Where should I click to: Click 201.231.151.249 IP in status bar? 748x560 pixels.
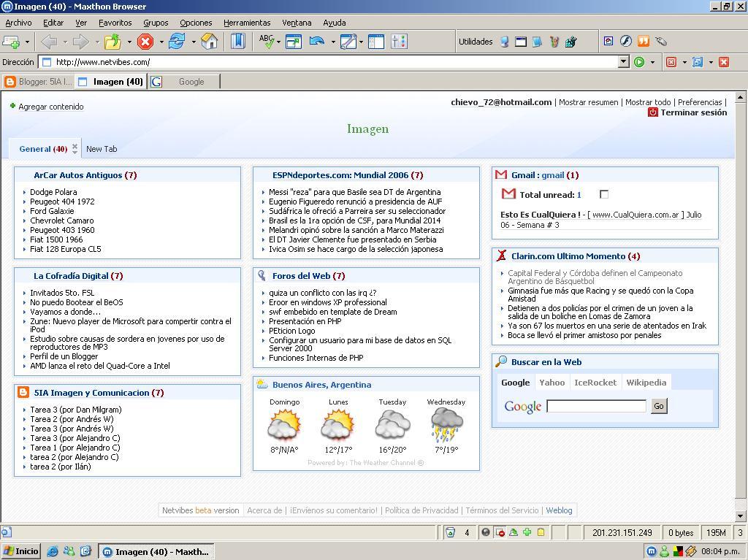pyautogui.click(x=622, y=532)
